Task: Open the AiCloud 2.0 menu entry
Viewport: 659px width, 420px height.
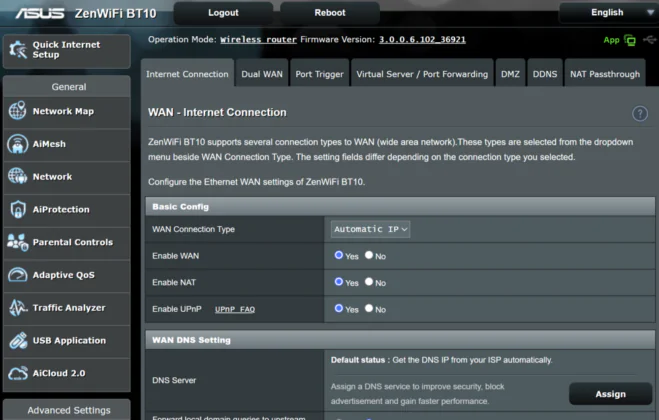Action: 67,373
